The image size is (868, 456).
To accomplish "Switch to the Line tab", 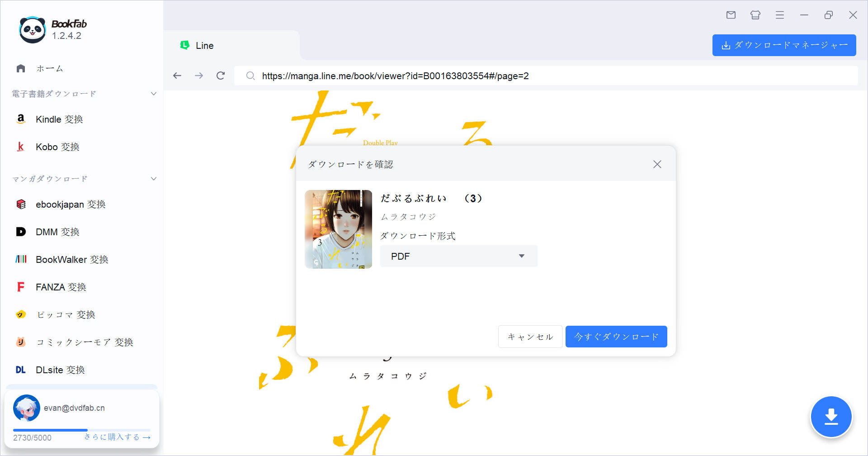I will 231,45.
